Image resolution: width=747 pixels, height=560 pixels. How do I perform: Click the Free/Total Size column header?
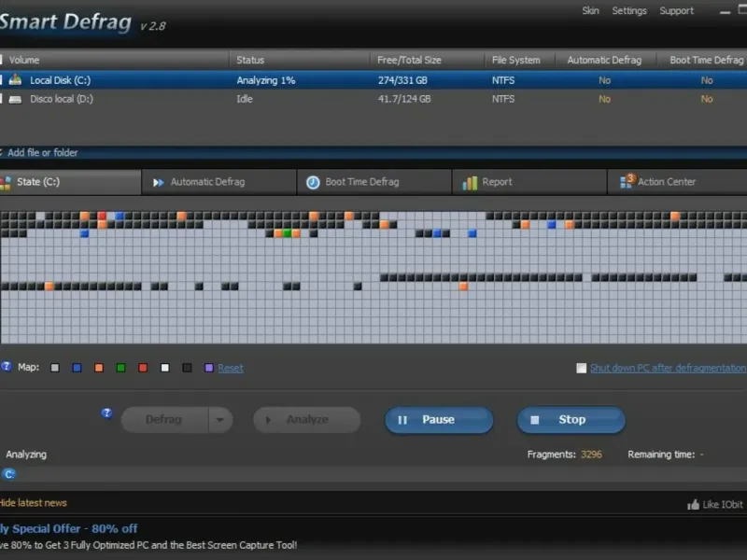click(427, 60)
